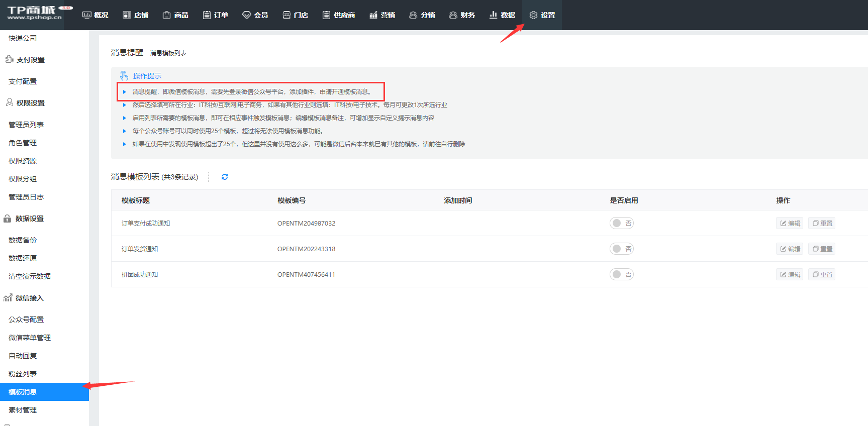Open the 设置 gear icon menu

click(534, 15)
